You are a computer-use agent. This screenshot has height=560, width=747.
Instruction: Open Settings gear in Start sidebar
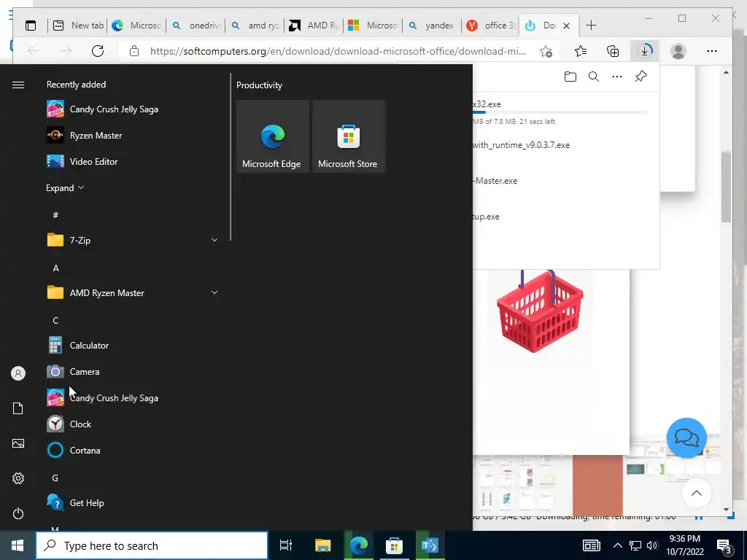click(18, 478)
